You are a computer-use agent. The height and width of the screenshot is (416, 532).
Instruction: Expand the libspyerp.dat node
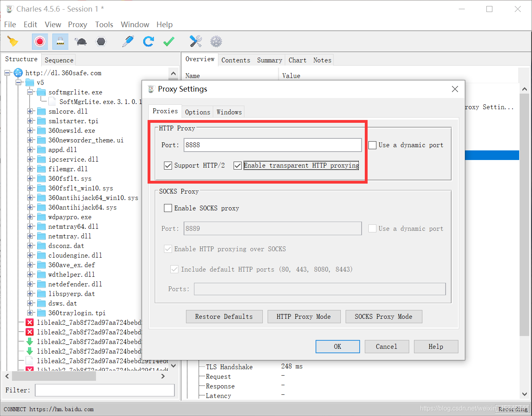(x=30, y=294)
